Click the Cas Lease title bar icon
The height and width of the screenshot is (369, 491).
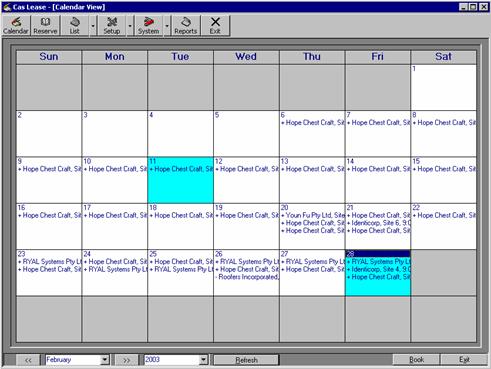click(x=7, y=7)
